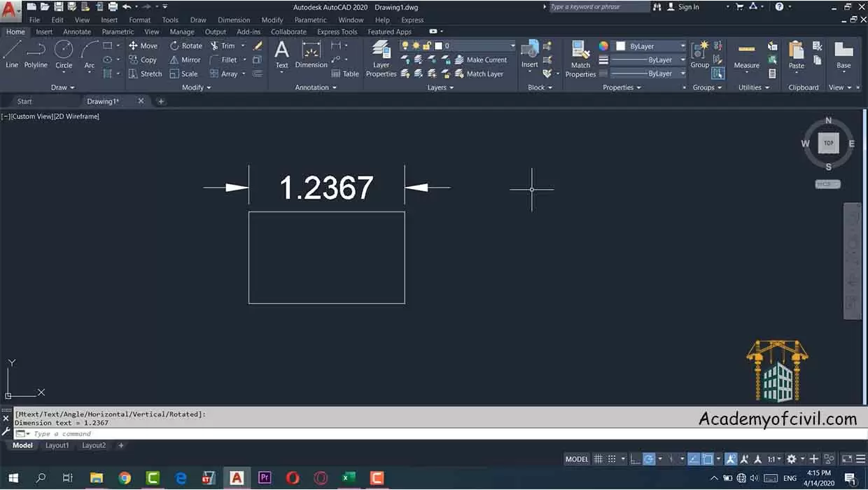The height and width of the screenshot is (490, 868).
Task: Open the Format menu
Action: [x=140, y=20]
